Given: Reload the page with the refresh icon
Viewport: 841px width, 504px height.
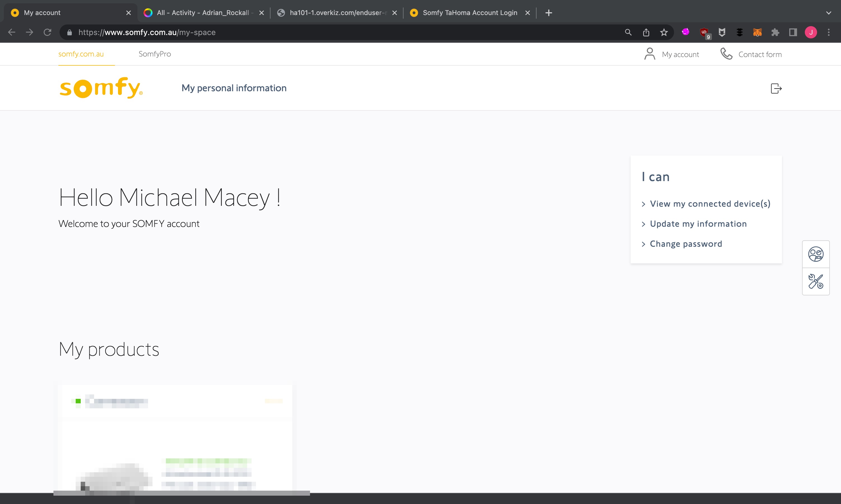Looking at the screenshot, I should (47, 32).
